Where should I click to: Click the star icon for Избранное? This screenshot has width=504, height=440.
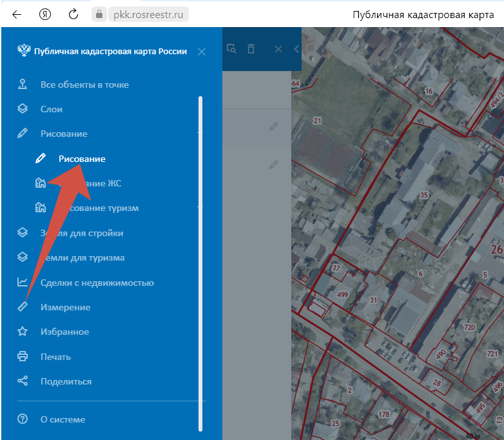click(23, 332)
